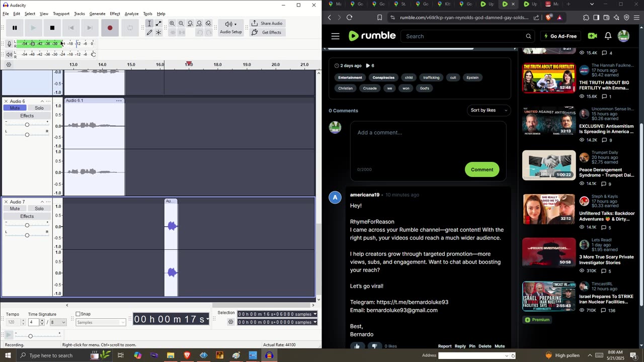Click the Go Ad-Free button
The image size is (644, 362).
point(560,36)
